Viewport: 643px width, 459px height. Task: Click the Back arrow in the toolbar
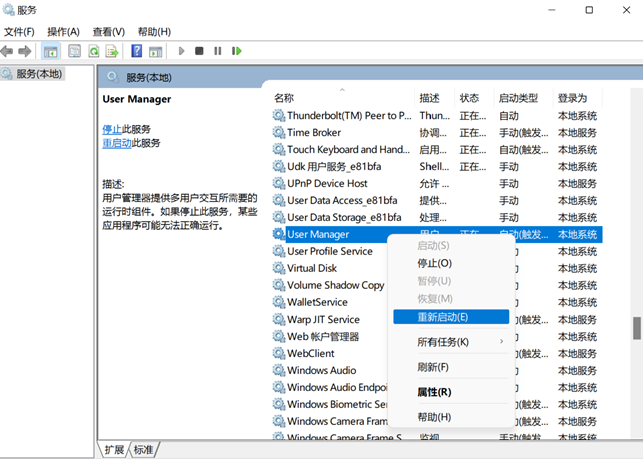click(x=8, y=51)
